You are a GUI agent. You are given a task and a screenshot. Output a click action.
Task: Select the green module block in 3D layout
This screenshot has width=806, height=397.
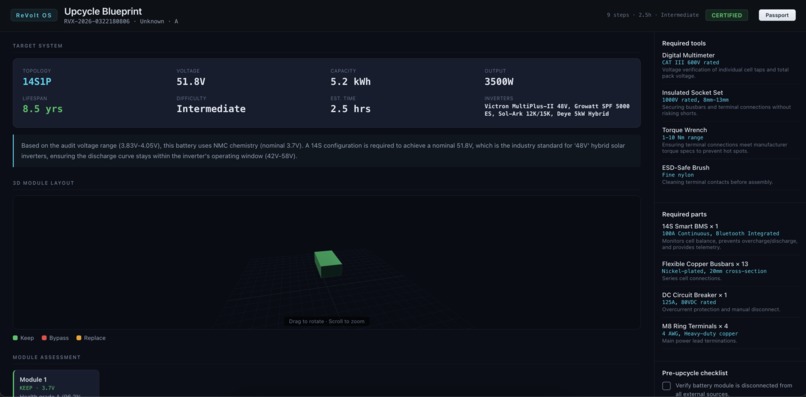(328, 264)
